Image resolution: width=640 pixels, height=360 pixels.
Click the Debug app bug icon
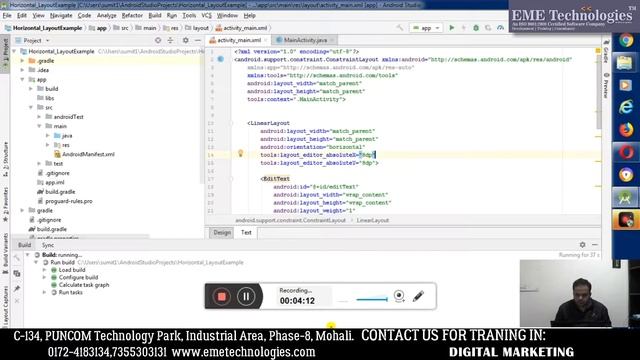coord(476,28)
